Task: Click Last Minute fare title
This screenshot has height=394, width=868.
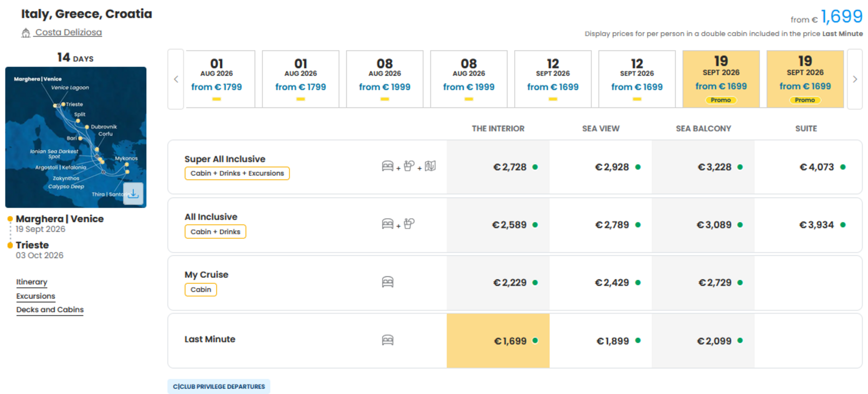Action: pyautogui.click(x=210, y=339)
